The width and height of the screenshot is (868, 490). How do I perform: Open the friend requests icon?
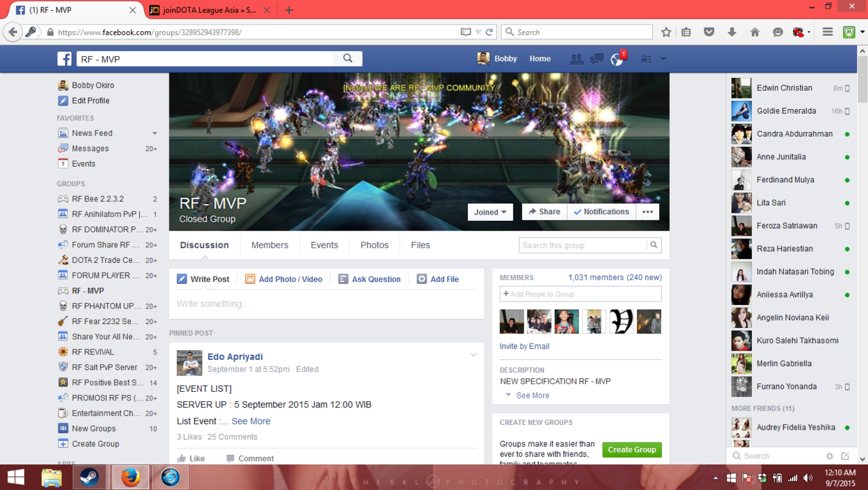(x=576, y=59)
